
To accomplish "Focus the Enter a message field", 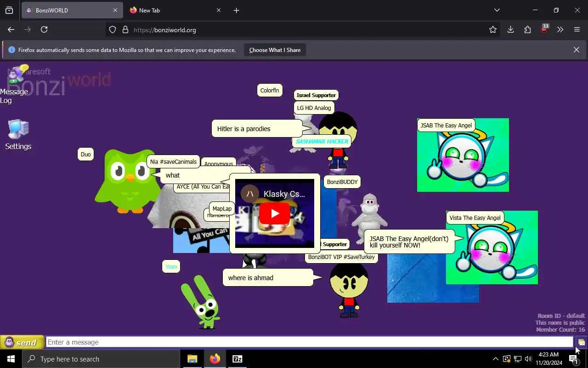I will point(310,342).
